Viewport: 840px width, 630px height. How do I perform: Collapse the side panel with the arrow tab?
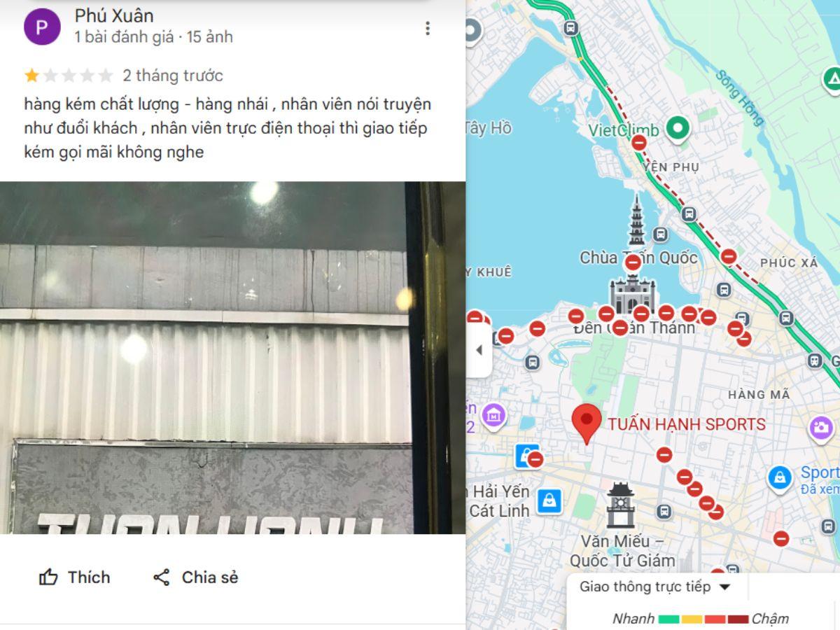(479, 350)
